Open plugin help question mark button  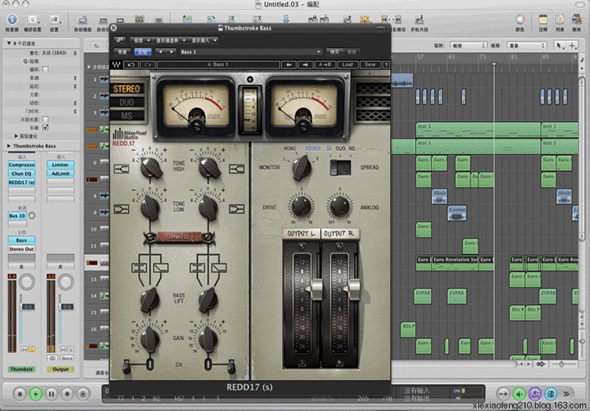pos(386,65)
